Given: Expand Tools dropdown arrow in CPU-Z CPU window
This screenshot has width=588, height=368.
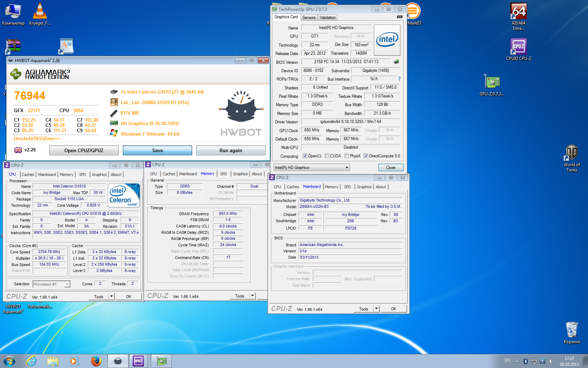Looking at the screenshot, I should point(111,297).
